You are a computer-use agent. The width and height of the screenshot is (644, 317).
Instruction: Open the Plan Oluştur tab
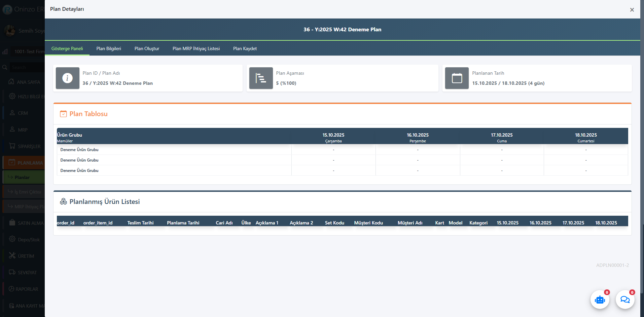pos(147,48)
